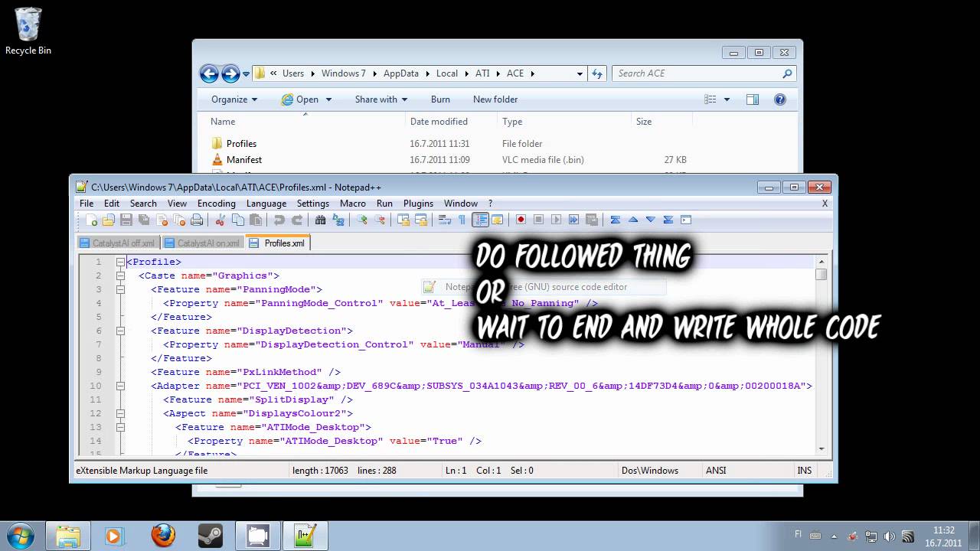Click the Windows Start orb
Viewport: 980px width, 551px height.
click(x=19, y=535)
